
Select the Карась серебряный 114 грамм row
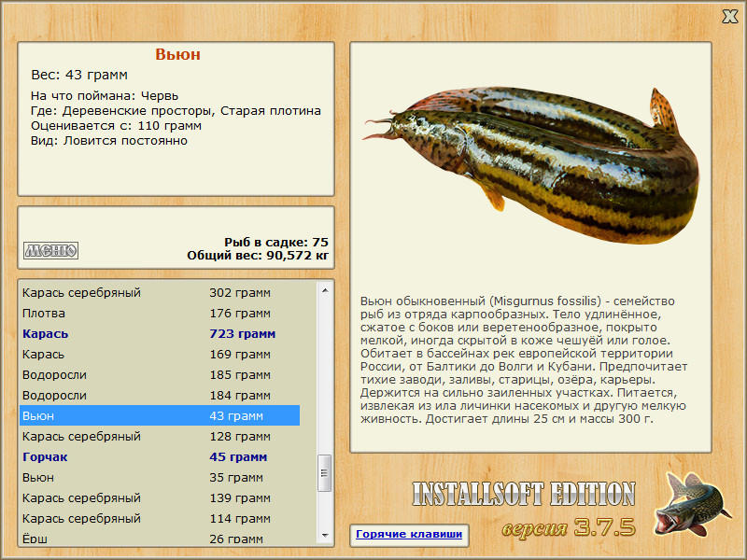[x=160, y=518]
